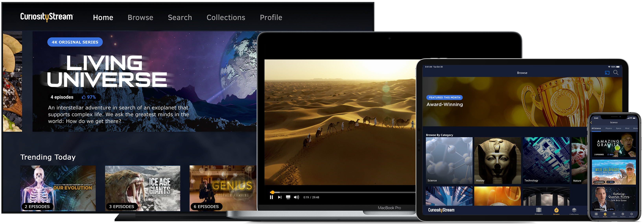Image resolution: width=644 pixels, height=224 pixels.
Task: Go to Search in the TV navigation
Action: pyautogui.click(x=180, y=17)
